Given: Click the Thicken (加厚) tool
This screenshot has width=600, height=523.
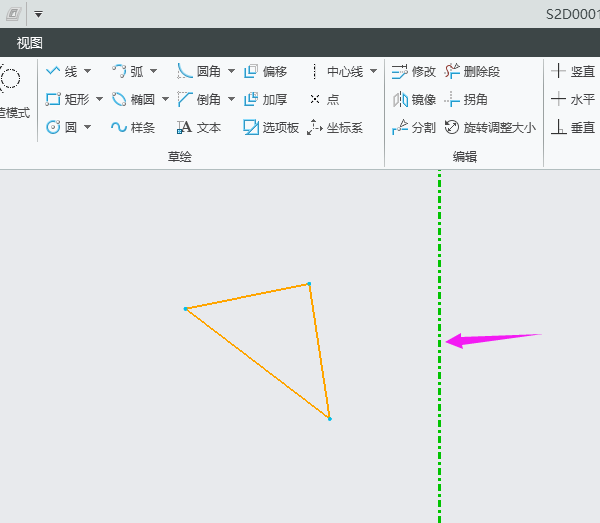Looking at the screenshot, I should coord(265,99).
